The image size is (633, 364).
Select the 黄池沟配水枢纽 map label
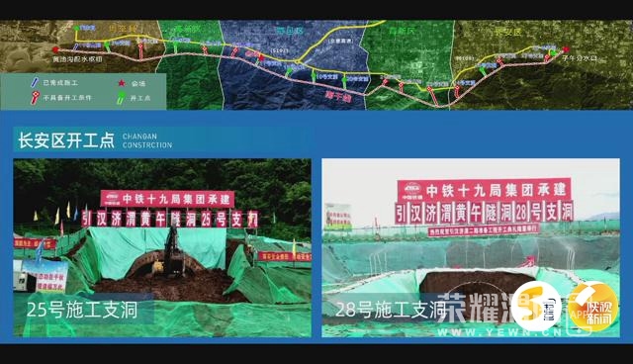pos(77,59)
